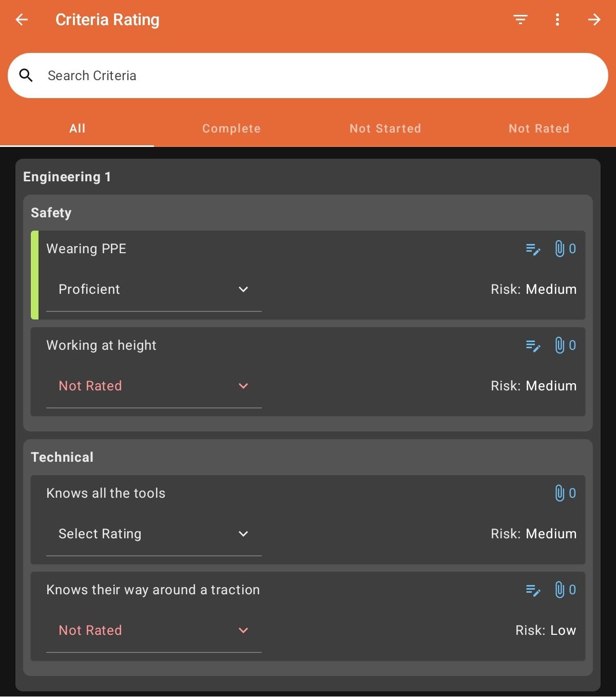Edit notes for Wearing PPE
This screenshot has height=697, width=616.
tap(533, 249)
